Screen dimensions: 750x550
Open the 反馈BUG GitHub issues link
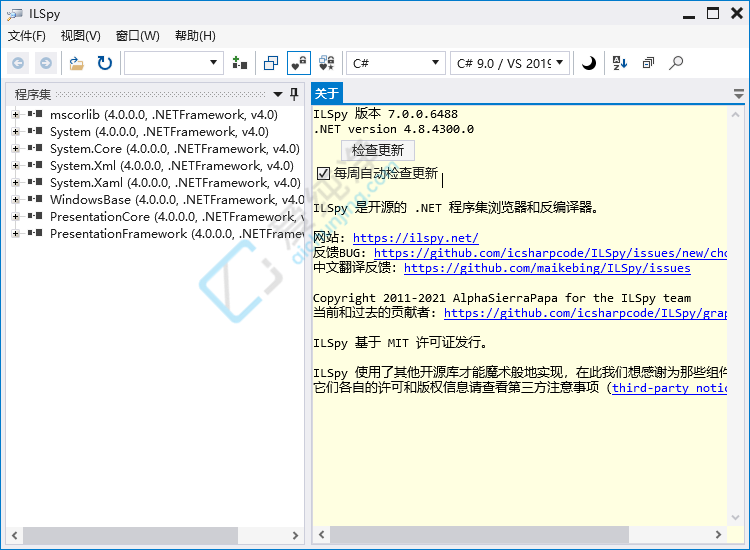(550, 253)
